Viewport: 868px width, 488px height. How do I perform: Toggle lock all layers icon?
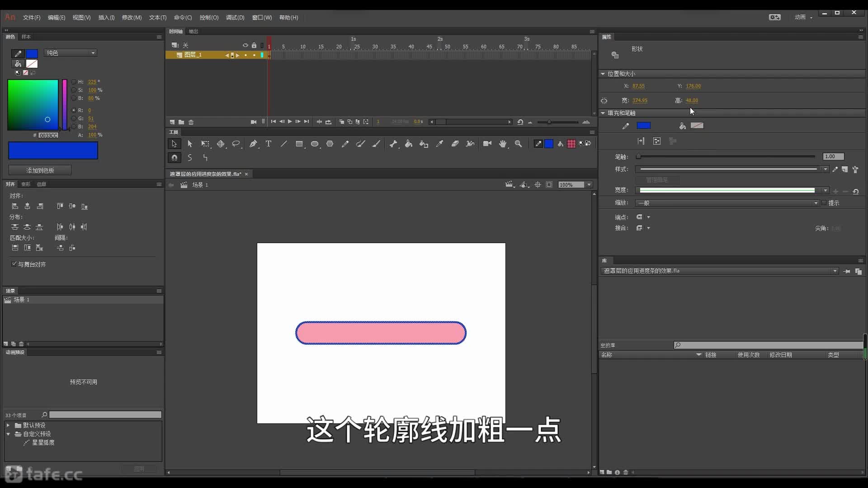pos(254,45)
